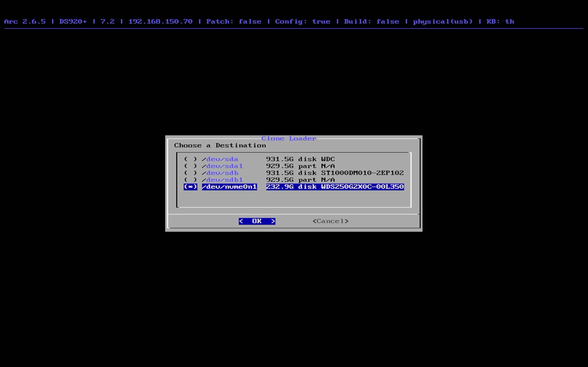
Task: Select the /dev/sda1 radio button
Action: tap(190, 166)
